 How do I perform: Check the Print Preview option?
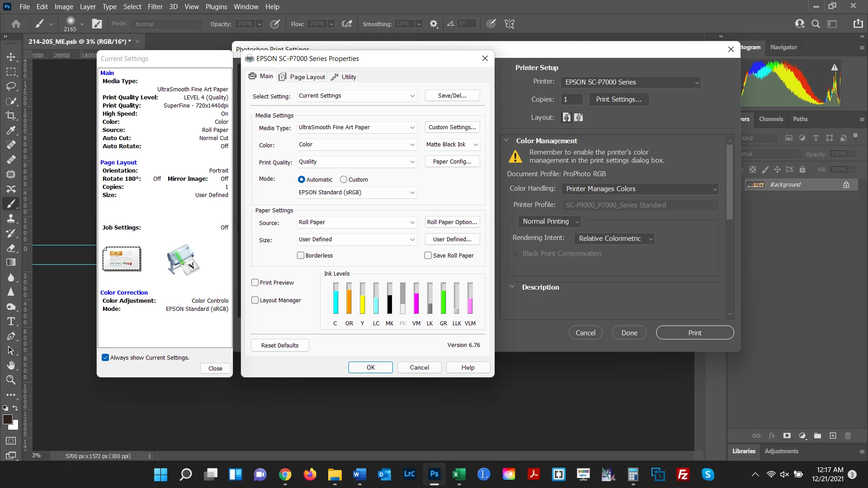pyautogui.click(x=255, y=282)
